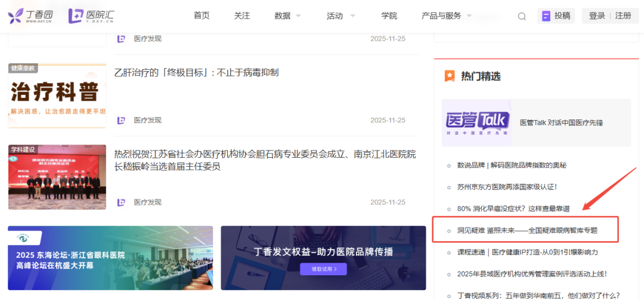Open the 丁香园 logo link
This screenshot has width=644, height=301.
[x=30, y=16]
